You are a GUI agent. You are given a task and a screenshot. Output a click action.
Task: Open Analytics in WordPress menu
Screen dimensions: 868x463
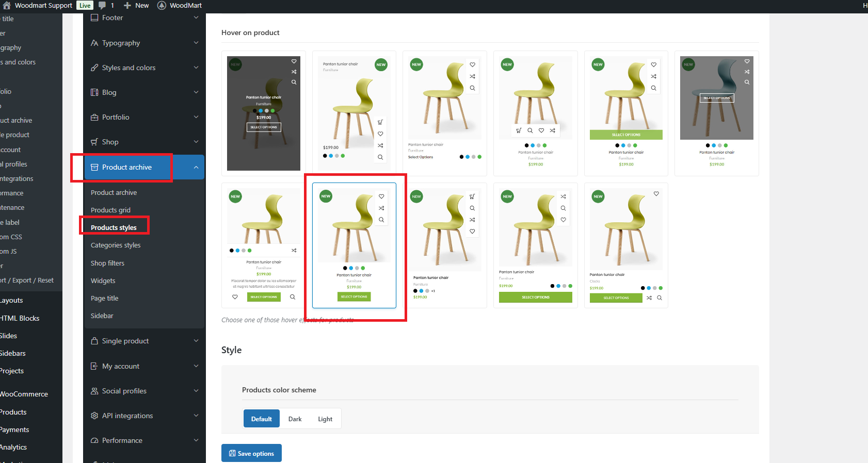click(x=13, y=447)
